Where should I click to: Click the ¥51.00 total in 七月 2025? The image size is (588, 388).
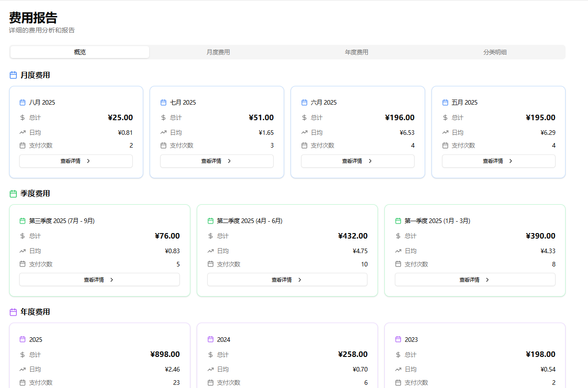(261, 117)
